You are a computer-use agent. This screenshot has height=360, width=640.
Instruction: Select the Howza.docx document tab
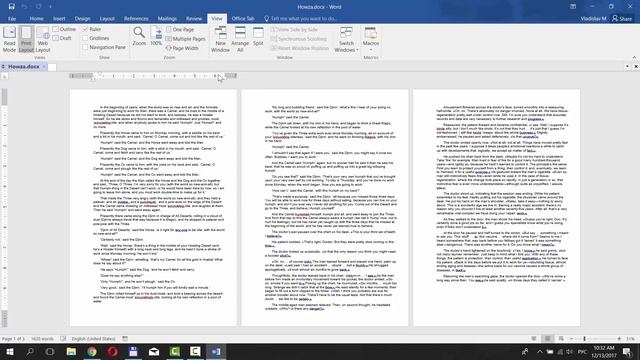coord(23,67)
